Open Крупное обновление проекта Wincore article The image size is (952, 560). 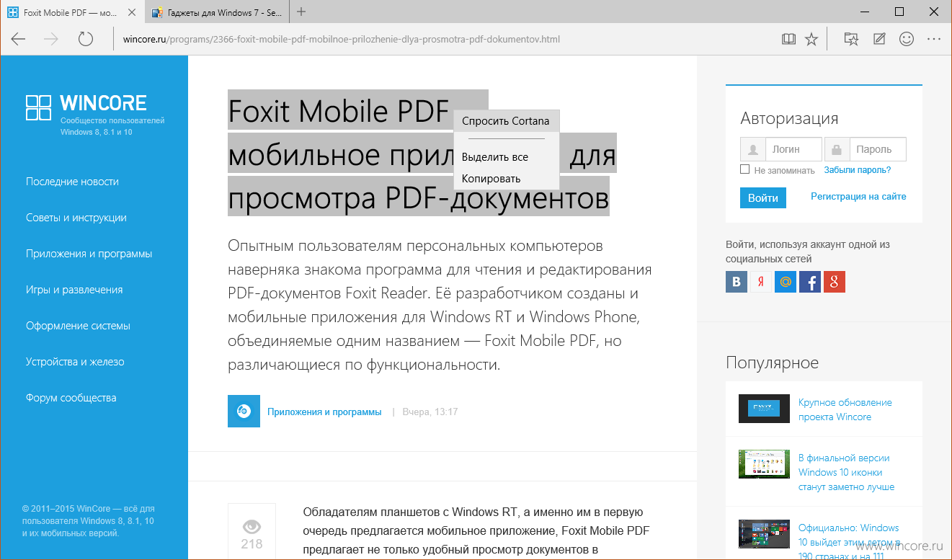click(x=845, y=409)
